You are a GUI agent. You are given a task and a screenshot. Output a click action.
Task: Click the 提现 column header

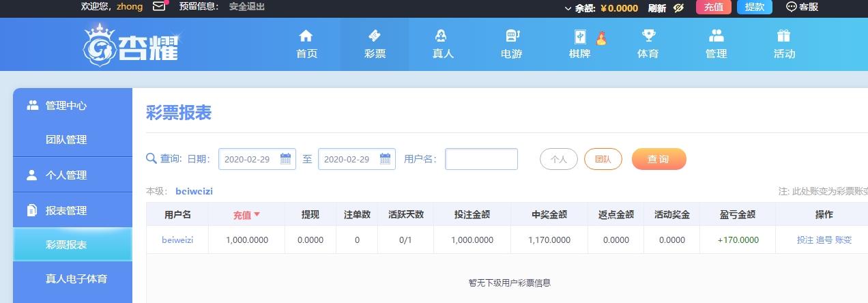(310, 214)
